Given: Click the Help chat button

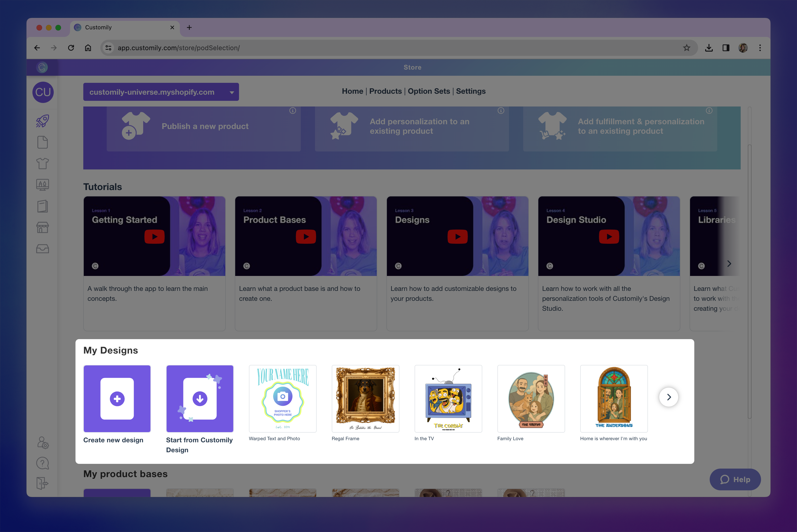Looking at the screenshot, I should click(735, 479).
